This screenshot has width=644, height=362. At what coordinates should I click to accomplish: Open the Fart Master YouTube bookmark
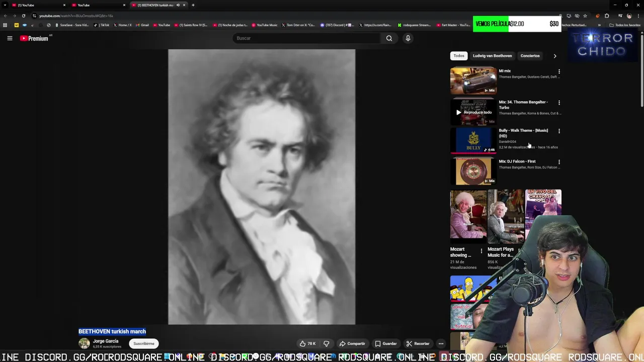click(x=453, y=25)
